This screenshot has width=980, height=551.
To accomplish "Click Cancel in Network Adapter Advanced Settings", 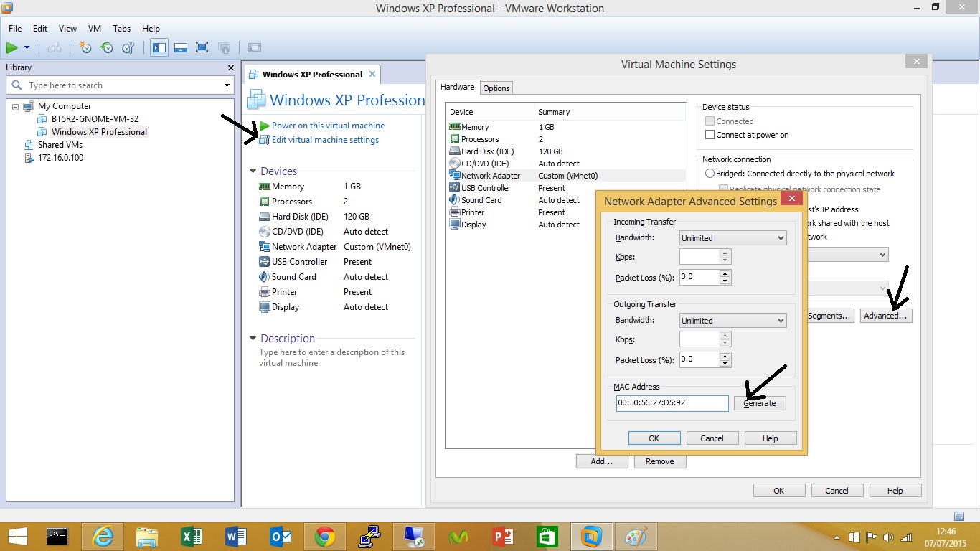I will [712, 438].
